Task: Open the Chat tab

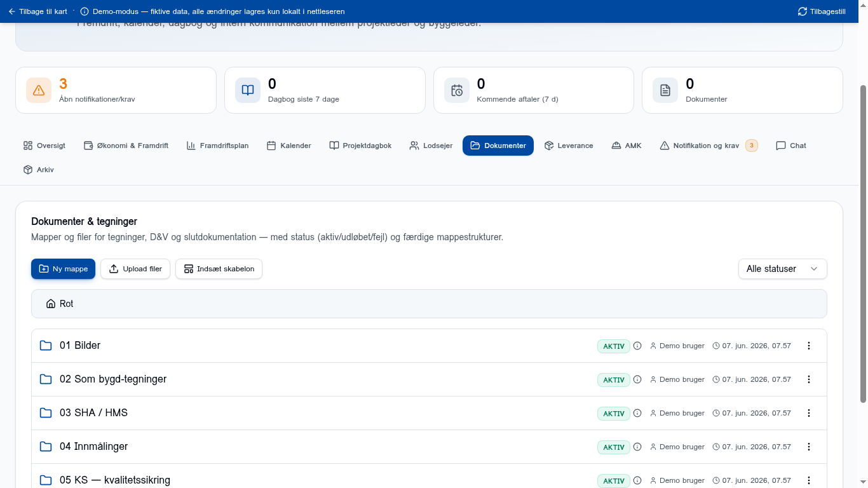Action: click(x=791, y=146)
